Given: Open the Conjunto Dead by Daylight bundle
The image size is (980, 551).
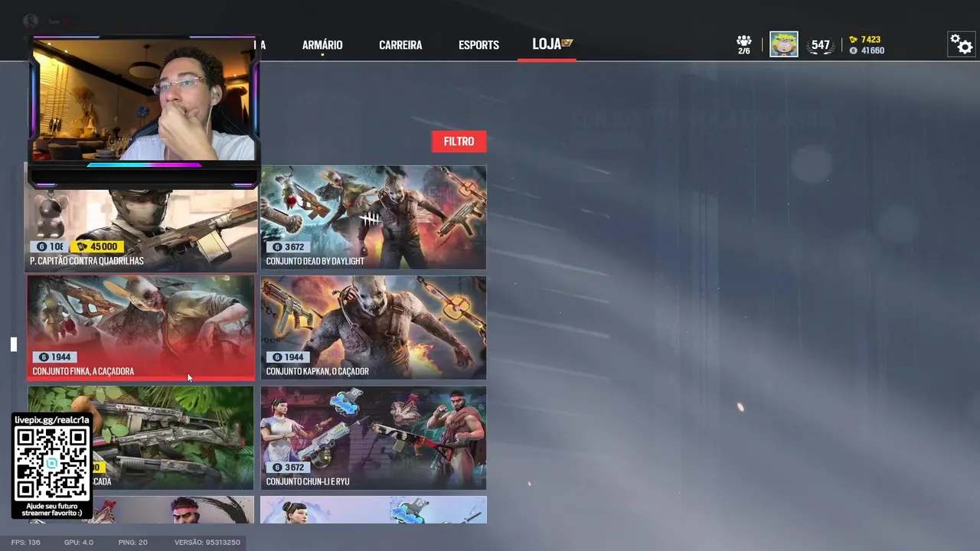Looking at the screenshot, I should tap(374, 218).
